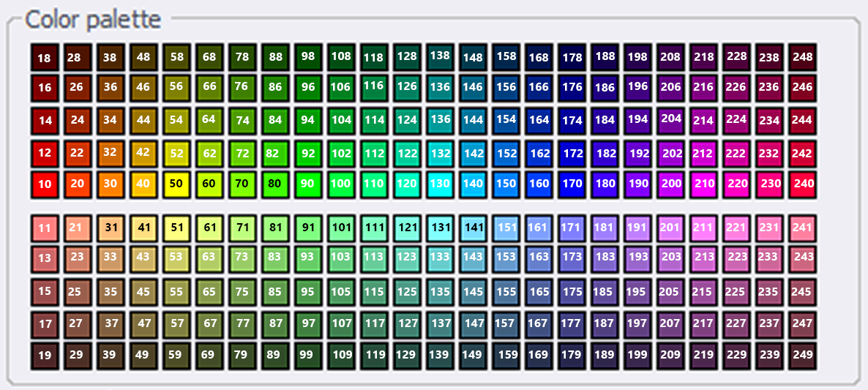The image size is (868, 390).
Task: Choose color swatch number 154
Action: [506, 121]
